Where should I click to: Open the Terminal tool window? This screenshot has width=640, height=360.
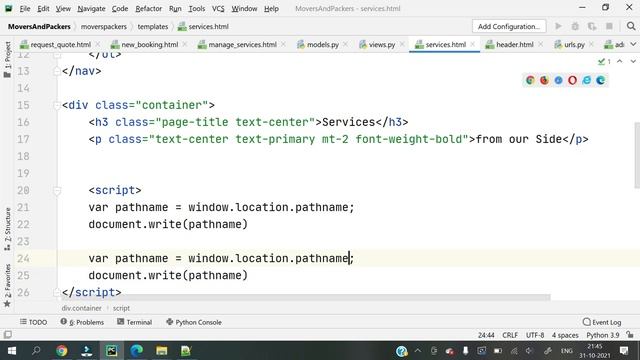(134, 322)
